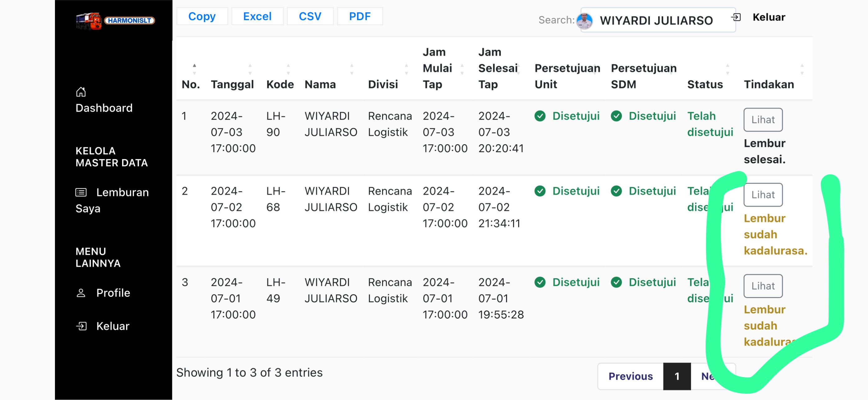The image size is (868, 400).
Task: Click the Profile person icon
Action: [81, 293]
